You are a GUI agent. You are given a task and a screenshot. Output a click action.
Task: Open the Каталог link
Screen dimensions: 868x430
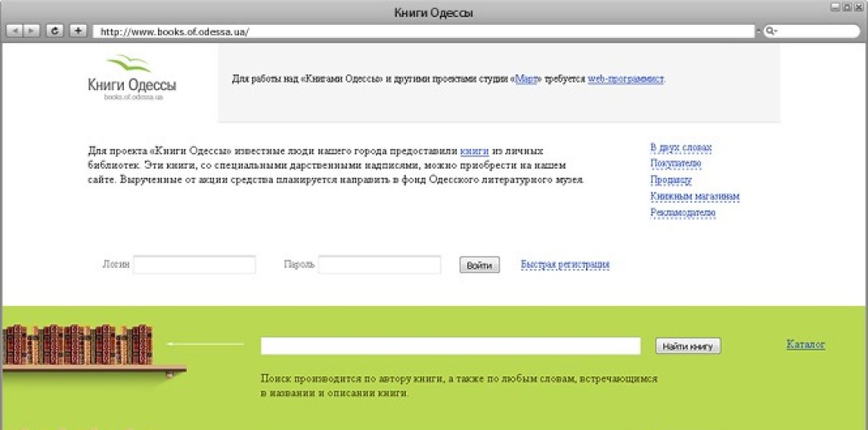click(805, 344)
